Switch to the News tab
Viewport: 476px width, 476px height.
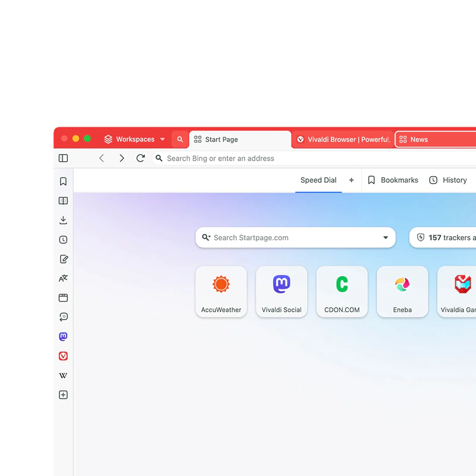[x=436, y=140]
